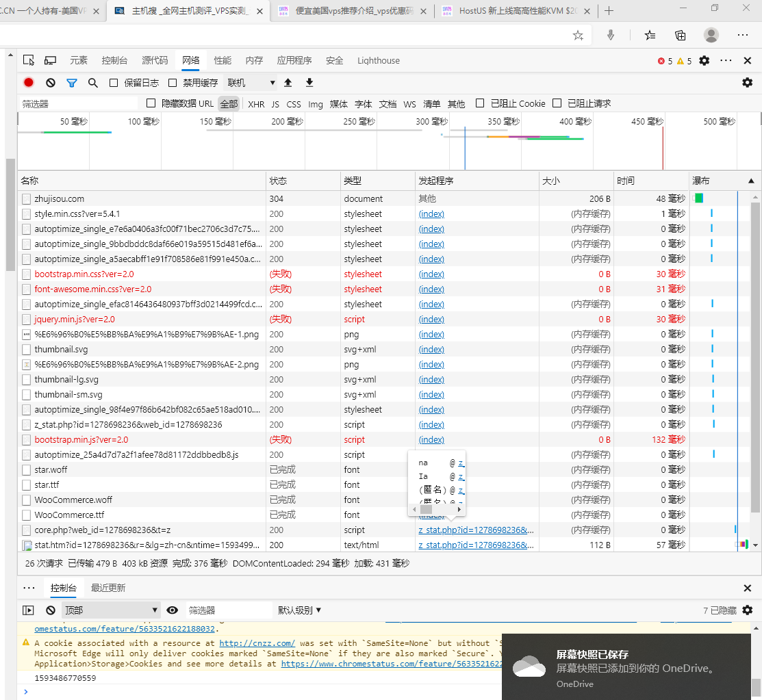Click the network 筛选器 filter input
The image size is (762, 700).
tap(78, 103)
